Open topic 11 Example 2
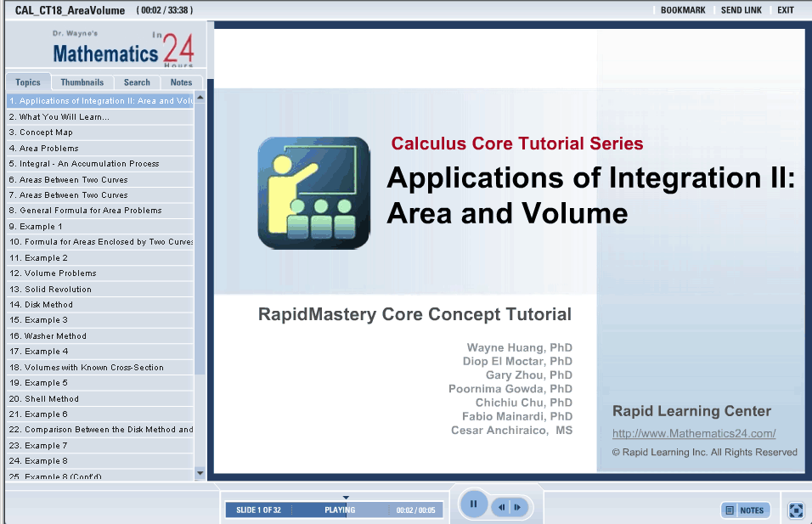 pyautogui.click(x=100, y=258)
